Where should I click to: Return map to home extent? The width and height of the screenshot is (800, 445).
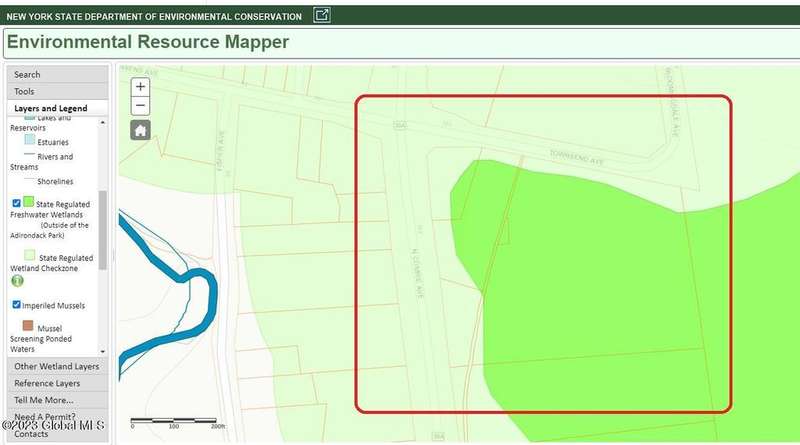coord(140,130)
